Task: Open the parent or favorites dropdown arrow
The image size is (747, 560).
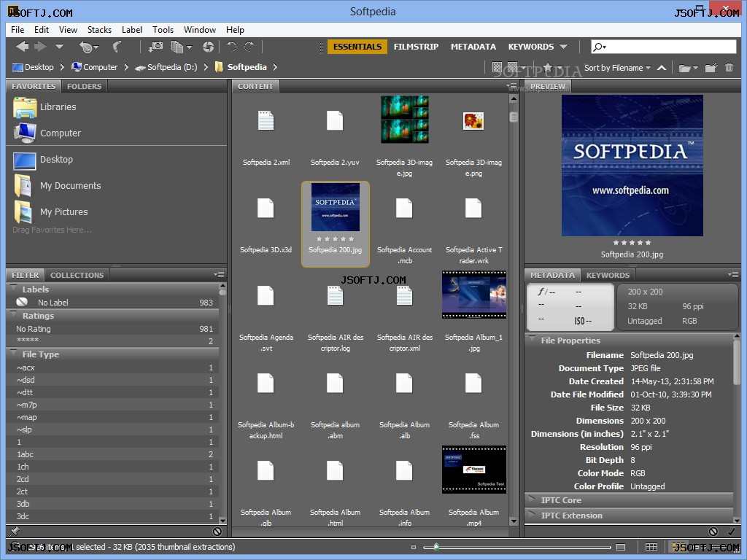Action: [x=59, y=46]
